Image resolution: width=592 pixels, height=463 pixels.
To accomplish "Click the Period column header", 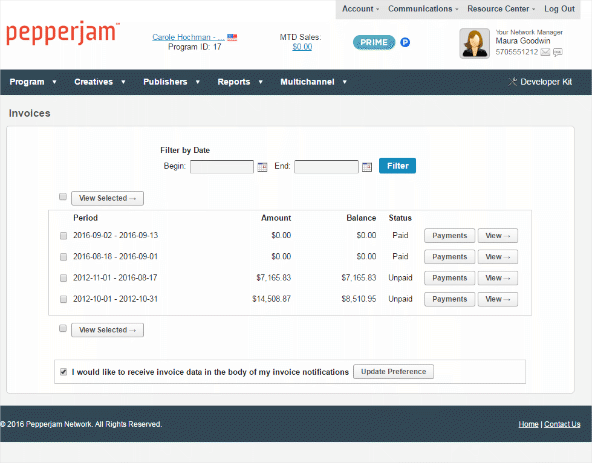I will pyautogui.click(x=85, y=218).
